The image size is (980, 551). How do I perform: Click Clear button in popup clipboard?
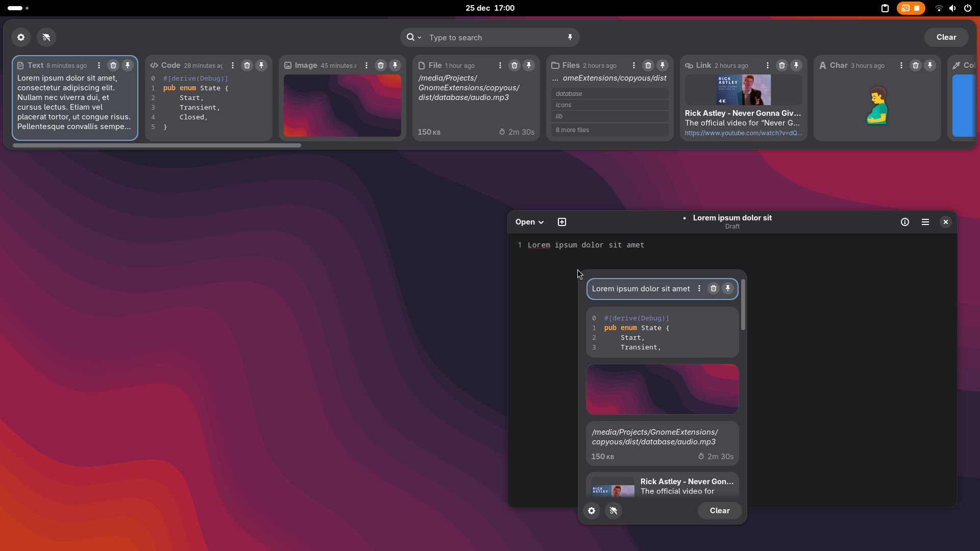[x=719, y=511]
